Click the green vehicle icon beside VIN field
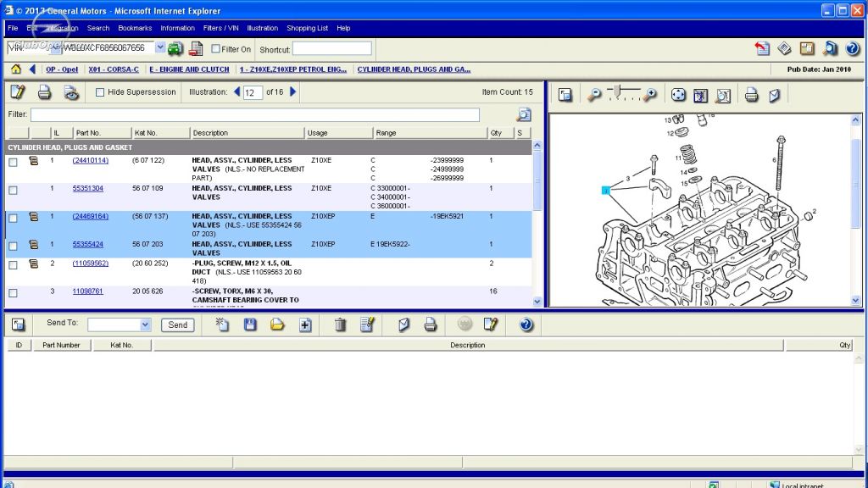The width and height of the screenshot is (868, 488). (175, 48)
